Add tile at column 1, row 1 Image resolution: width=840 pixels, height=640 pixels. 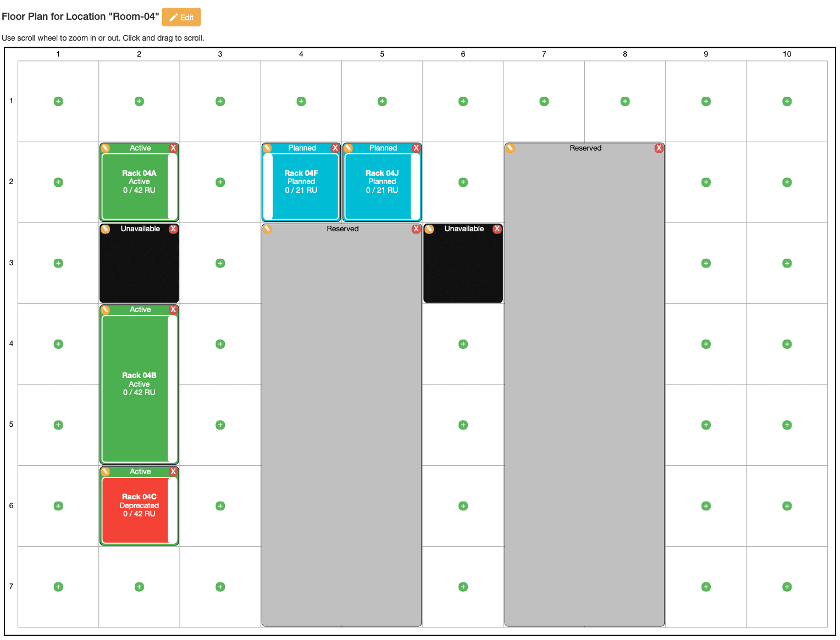click(58, 101)
